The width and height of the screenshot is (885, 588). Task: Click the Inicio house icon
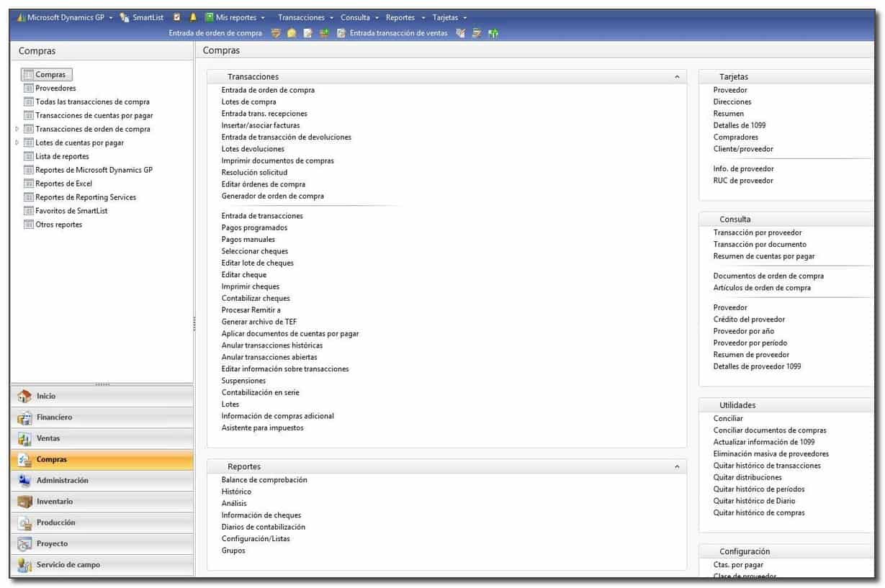click(25, 397)
